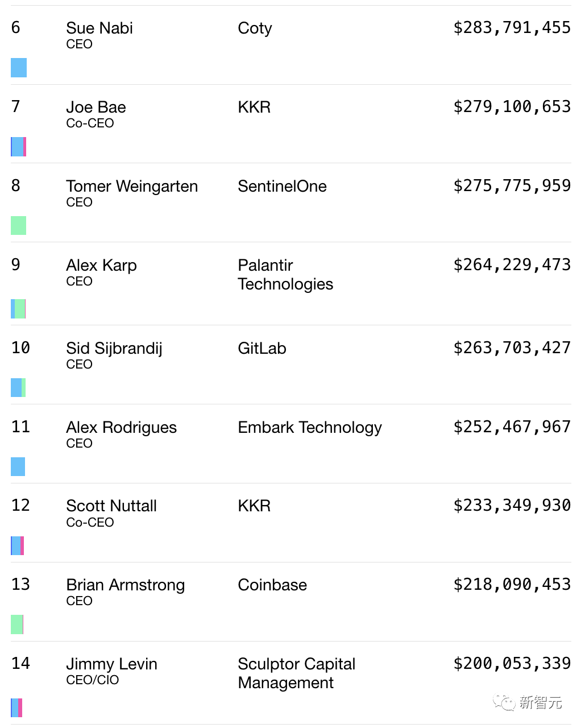Click Scott Nuttall's Co-CEO title
Screen dimensions: 581x728
pos(90,522)
